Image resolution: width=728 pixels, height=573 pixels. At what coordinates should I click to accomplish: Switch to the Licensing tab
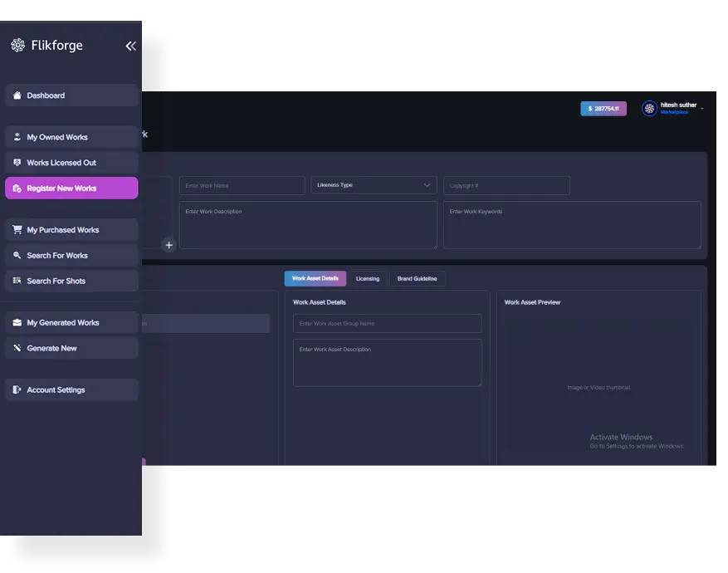click(367, 279)
